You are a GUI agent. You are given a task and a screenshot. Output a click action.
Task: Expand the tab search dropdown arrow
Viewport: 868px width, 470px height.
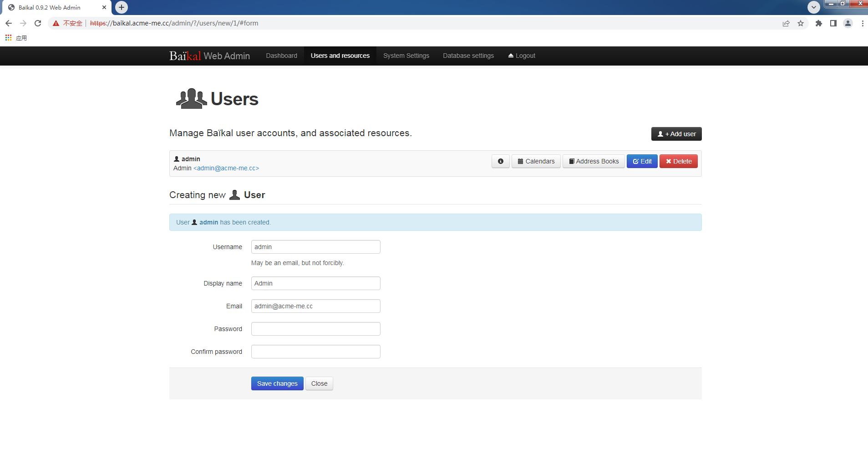pos(814,7)
